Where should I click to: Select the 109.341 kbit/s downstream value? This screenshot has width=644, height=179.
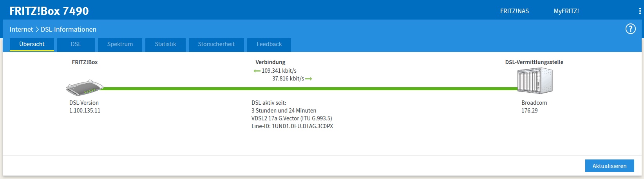(x=279, y=71)
